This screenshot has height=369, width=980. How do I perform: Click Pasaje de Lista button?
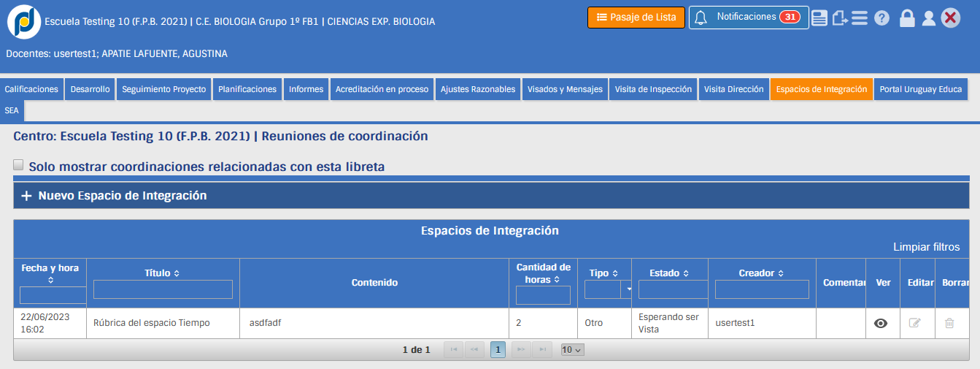[x=636, y=18]
